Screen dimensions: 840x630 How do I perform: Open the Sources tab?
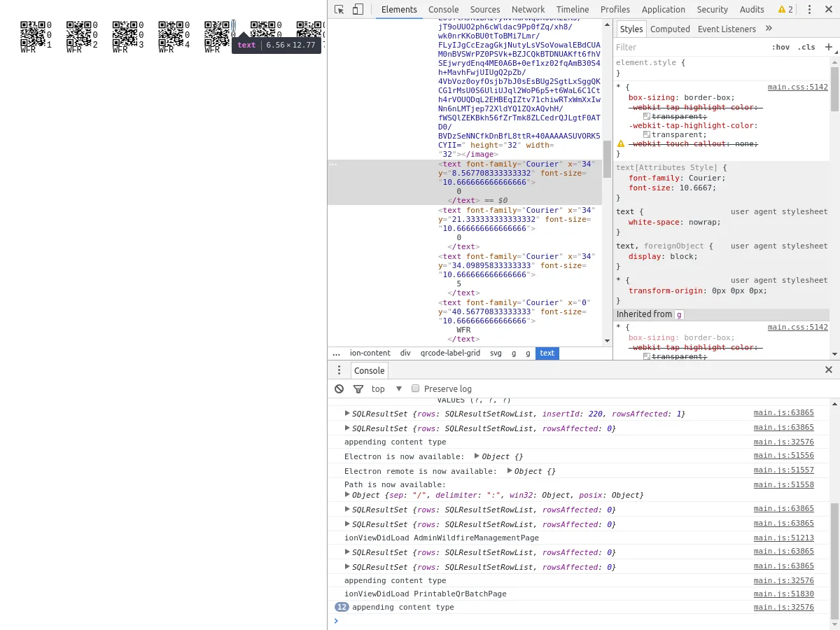(x=485, y=9)
